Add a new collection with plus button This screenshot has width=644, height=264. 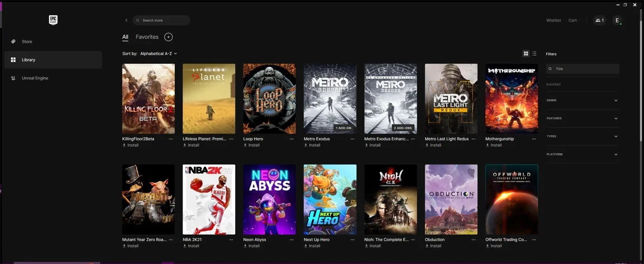pos(168,37)
